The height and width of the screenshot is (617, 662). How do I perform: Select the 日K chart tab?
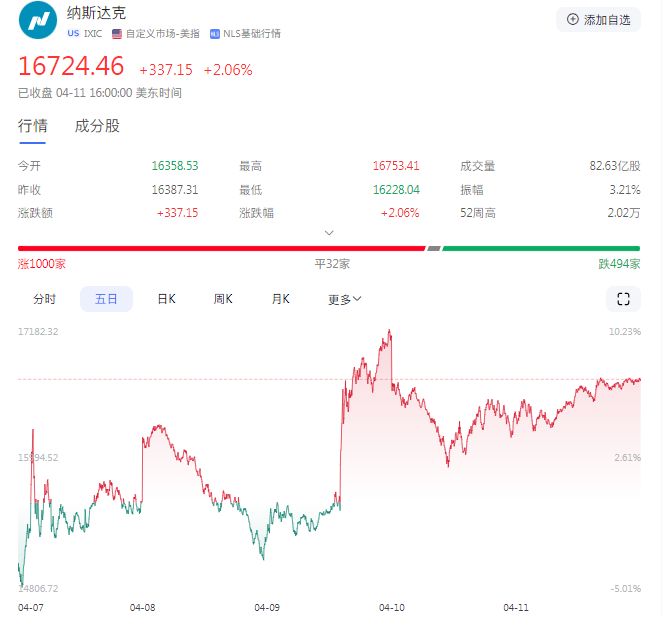pos(166,299)
